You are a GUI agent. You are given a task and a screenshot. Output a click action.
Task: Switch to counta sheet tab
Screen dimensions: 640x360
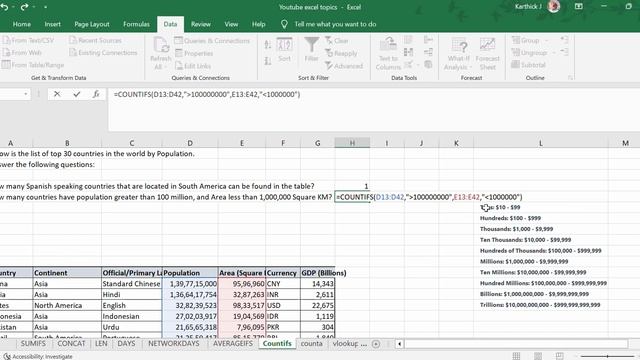coord(311,344)
